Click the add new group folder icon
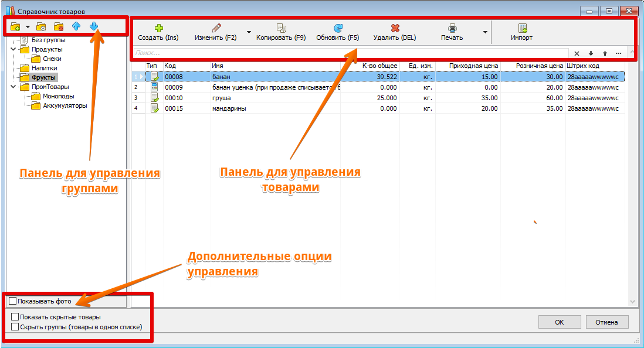Viewport: 644px width, 348px height. [15, 27]
